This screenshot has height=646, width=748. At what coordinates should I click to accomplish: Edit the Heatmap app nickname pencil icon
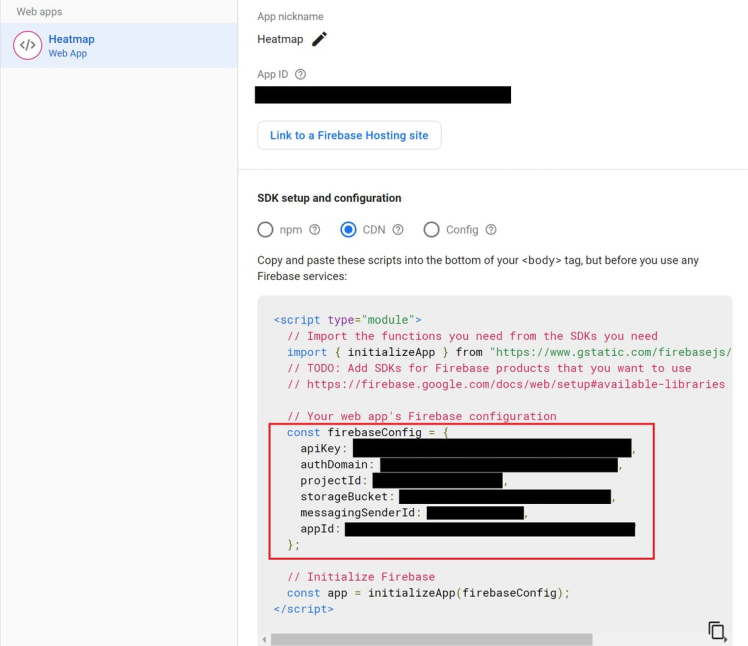(319, 39)
